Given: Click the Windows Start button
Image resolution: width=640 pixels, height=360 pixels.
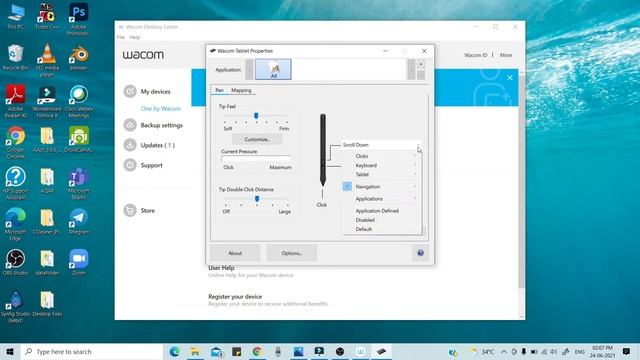Looking at the screenshot, I should point(10,351).
